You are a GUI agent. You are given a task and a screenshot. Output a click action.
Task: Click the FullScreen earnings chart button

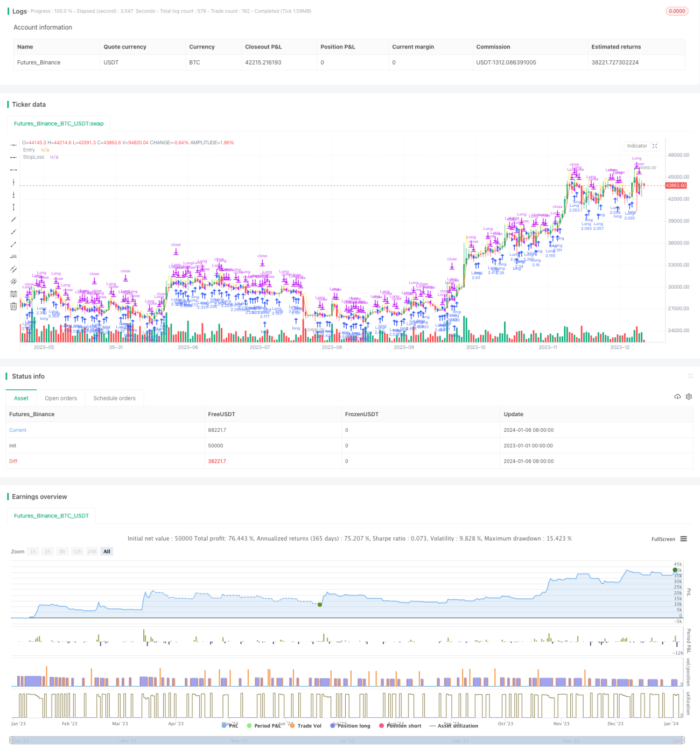(663, 539)
